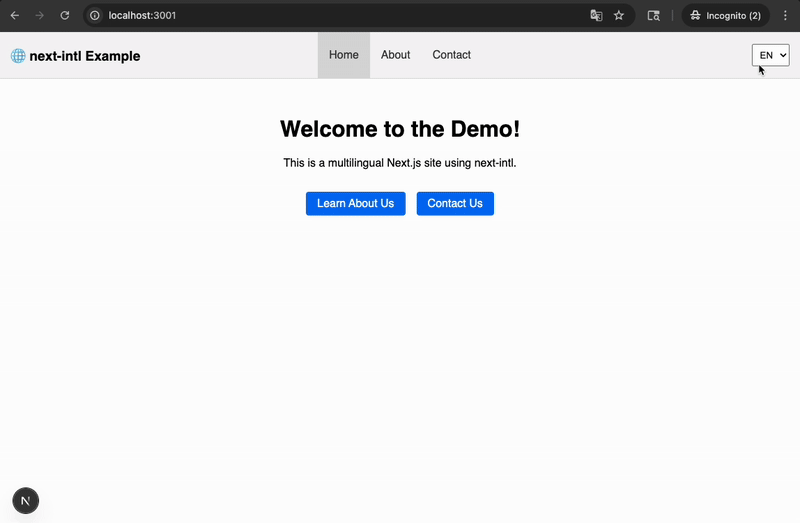Open the tab search icon
The width and height of the screenshot is (800, 523).
click(x=654, y=15)
